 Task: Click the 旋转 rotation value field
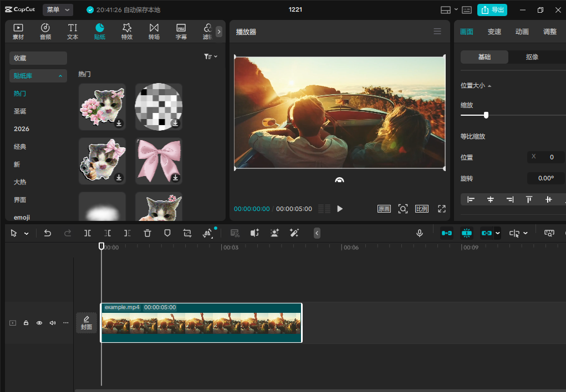[546, 178]
